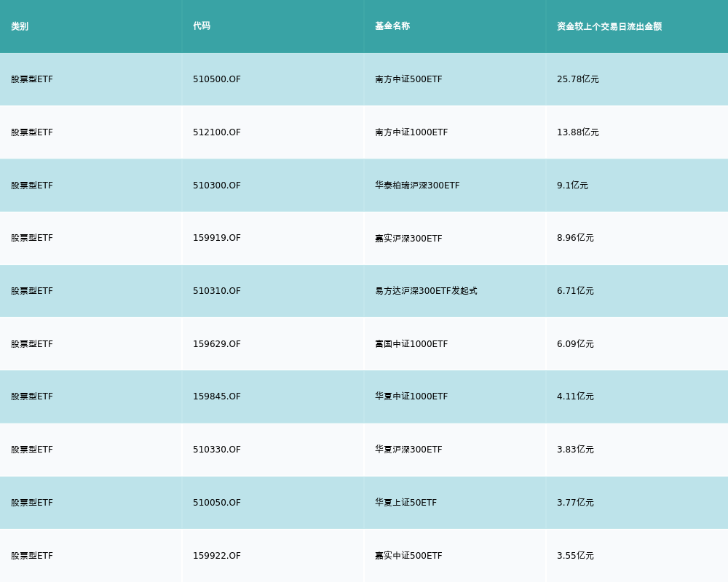Click fund name 华夏沪深300ETF
The image size is (728, 582).
[x=408, y=450]
